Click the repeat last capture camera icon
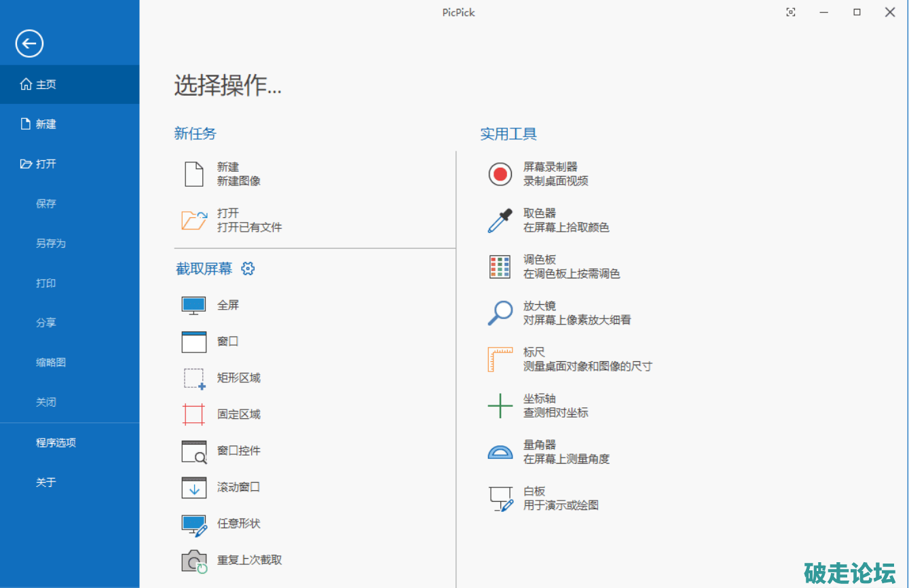 coord(193,561)
